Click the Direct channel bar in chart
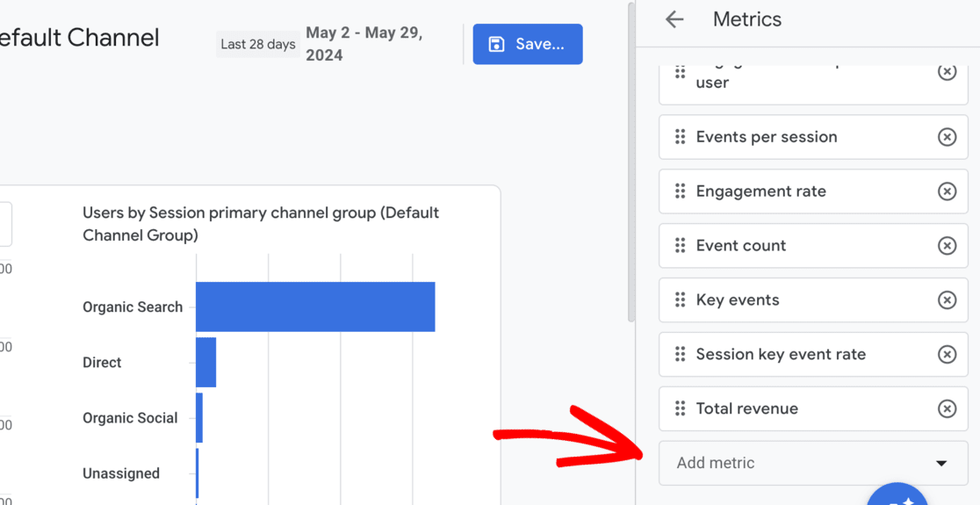 coord(205,362)
